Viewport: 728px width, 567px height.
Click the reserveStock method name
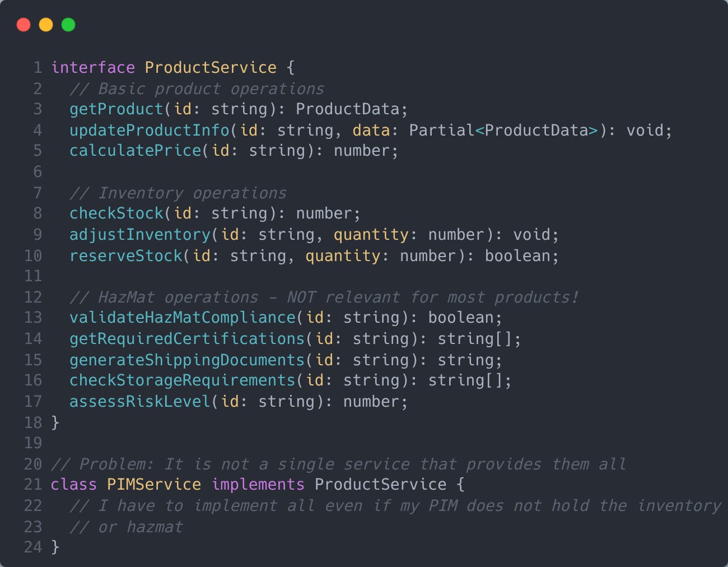click(x=125, y=256)
